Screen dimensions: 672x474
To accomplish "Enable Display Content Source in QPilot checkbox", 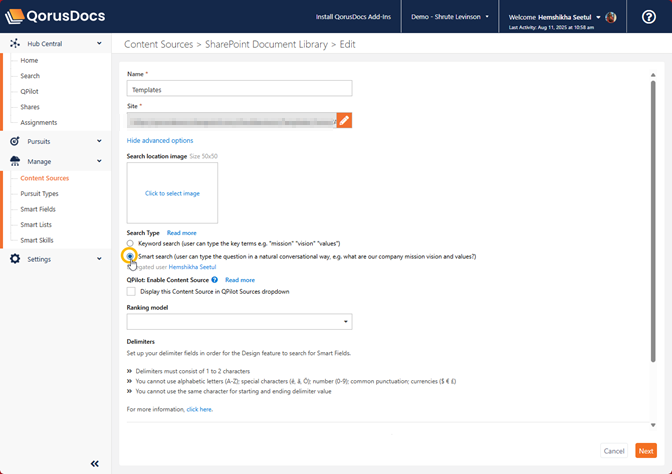I will [x=132, y=292].
